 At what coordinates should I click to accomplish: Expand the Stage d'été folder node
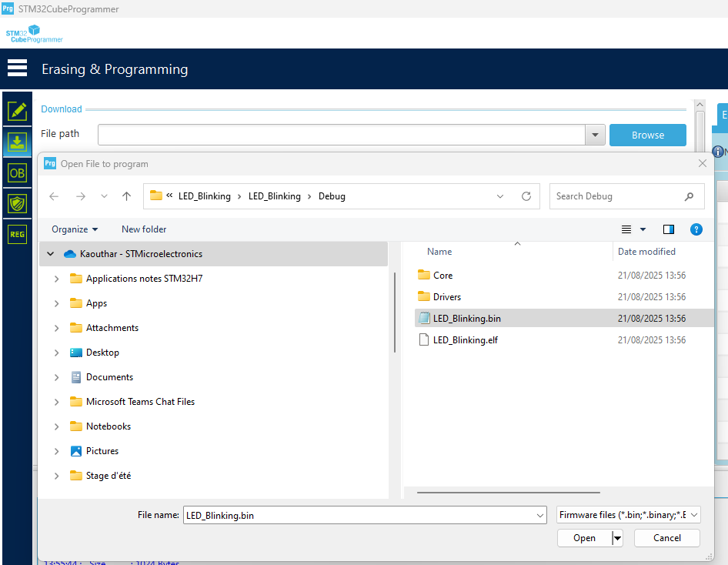pos(56,476)
